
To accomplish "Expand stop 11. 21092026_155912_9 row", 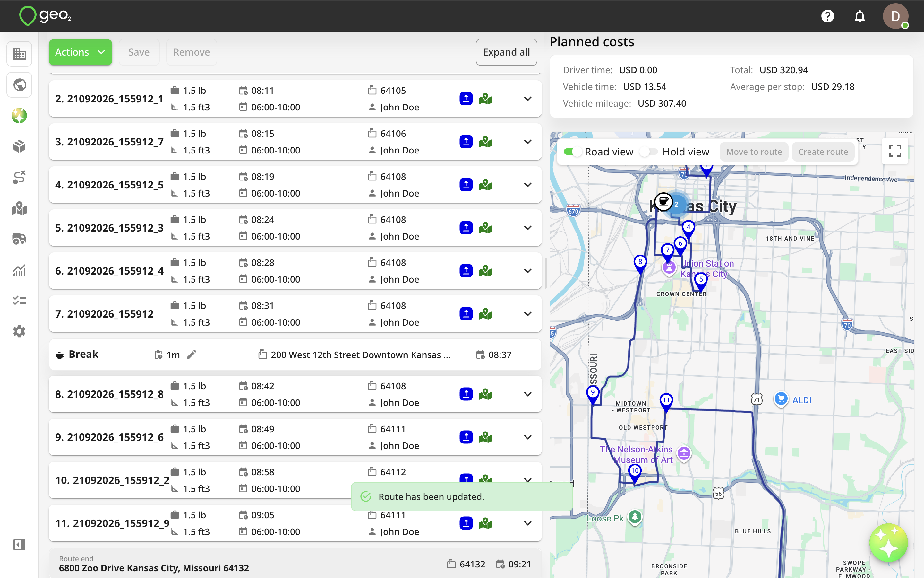I will [528, 523].
